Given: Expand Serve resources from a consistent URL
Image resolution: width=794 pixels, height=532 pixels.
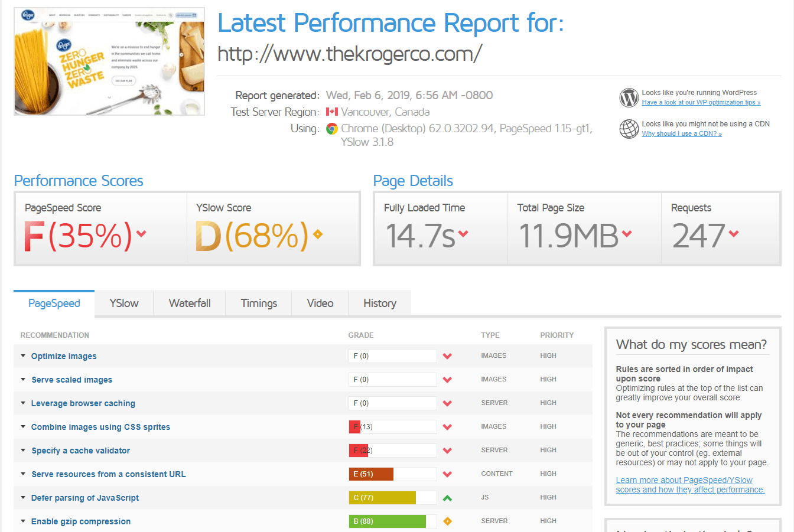Looking at the screenshot, I should (108, 474).
